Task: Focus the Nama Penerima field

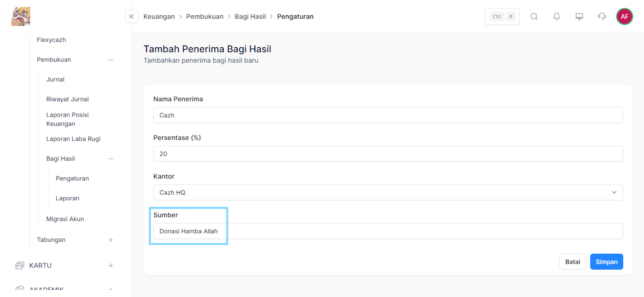Action: click(388, 115)
